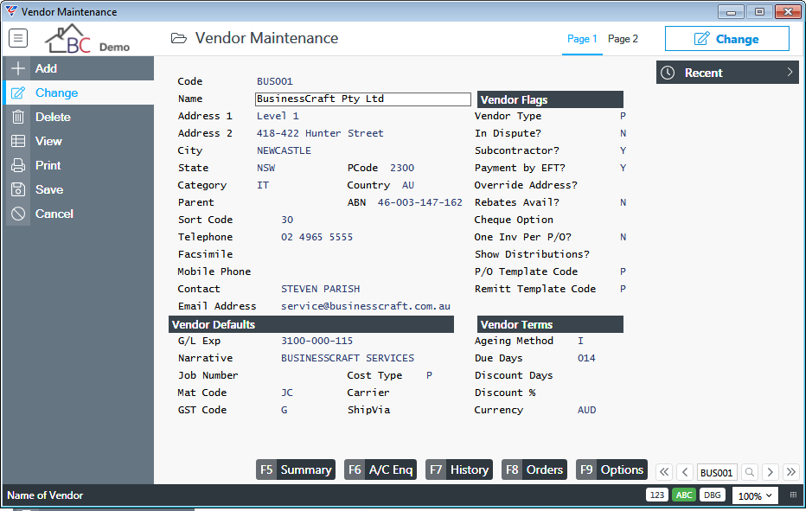Open the 100% zoom dropdown

tap(755, 495)
